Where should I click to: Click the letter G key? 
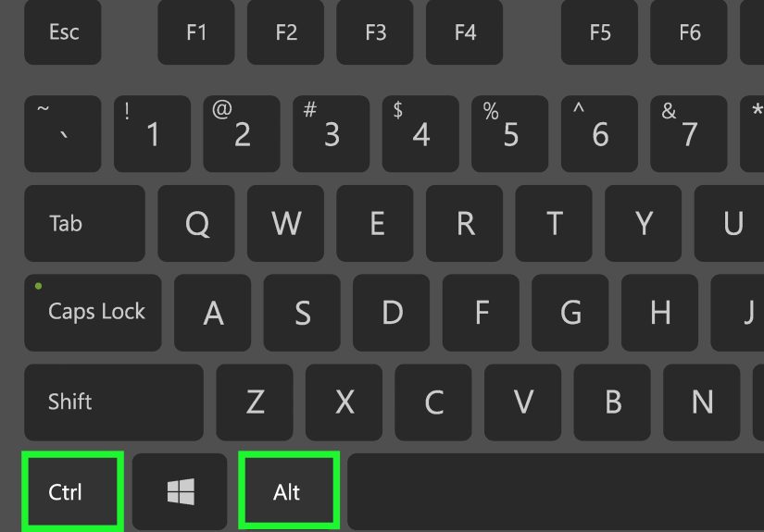[570, 313]
